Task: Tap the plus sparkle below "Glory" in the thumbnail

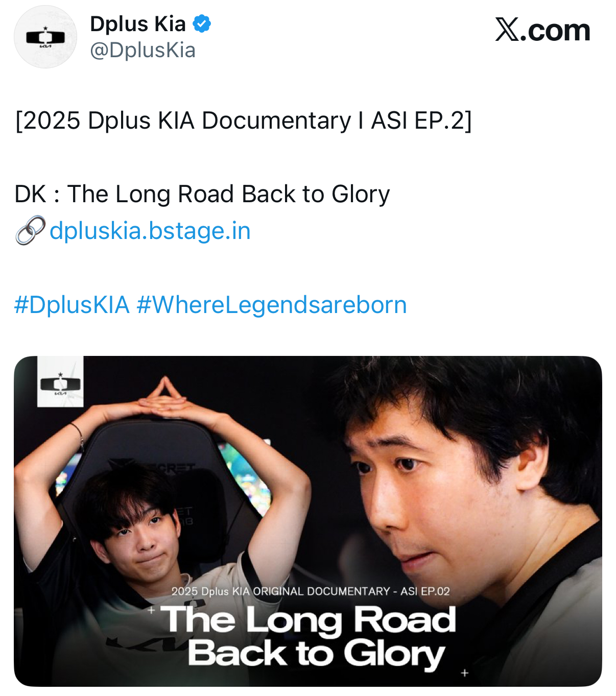Action: click(464, 673)
